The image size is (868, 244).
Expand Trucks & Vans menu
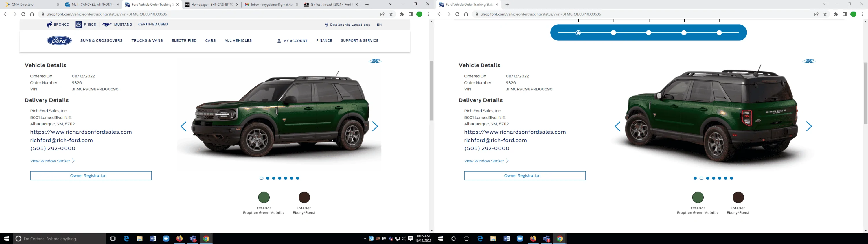[147, 41]
